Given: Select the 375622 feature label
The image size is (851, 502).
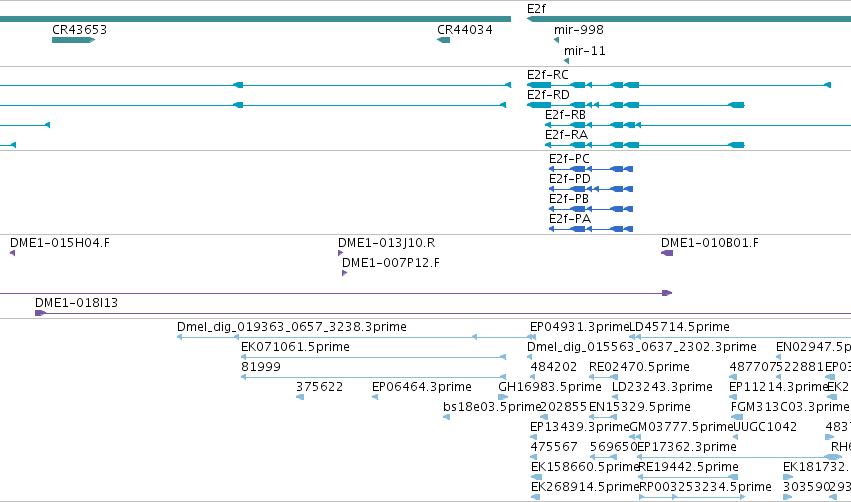Looking at the screenshot, I should pos(319,387).
